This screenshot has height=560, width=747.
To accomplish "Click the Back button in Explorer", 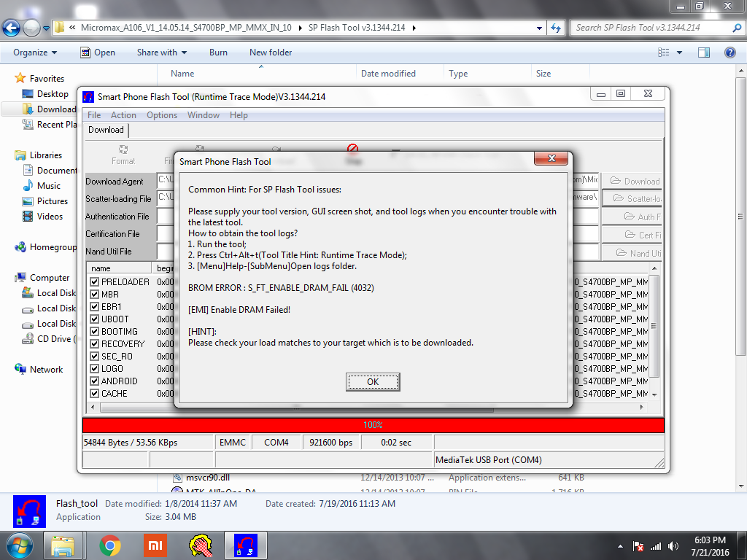I will 11,28.
